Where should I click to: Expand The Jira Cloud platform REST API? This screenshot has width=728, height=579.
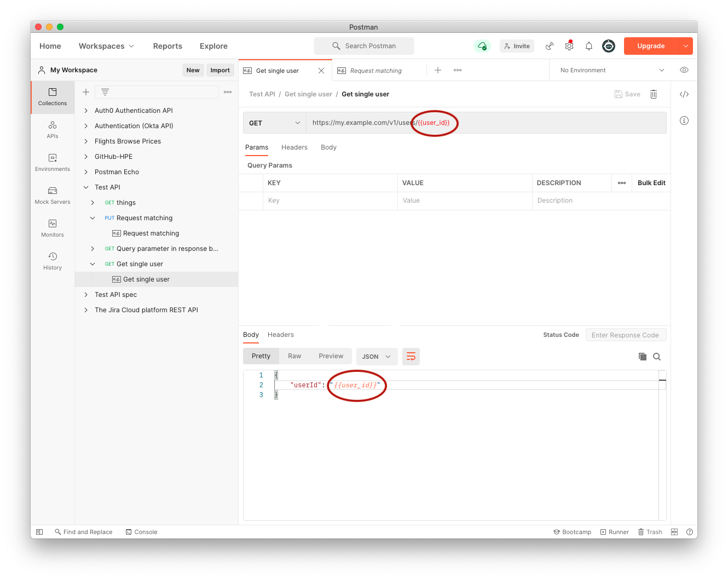pyautogui.click(x=86, y=310)
